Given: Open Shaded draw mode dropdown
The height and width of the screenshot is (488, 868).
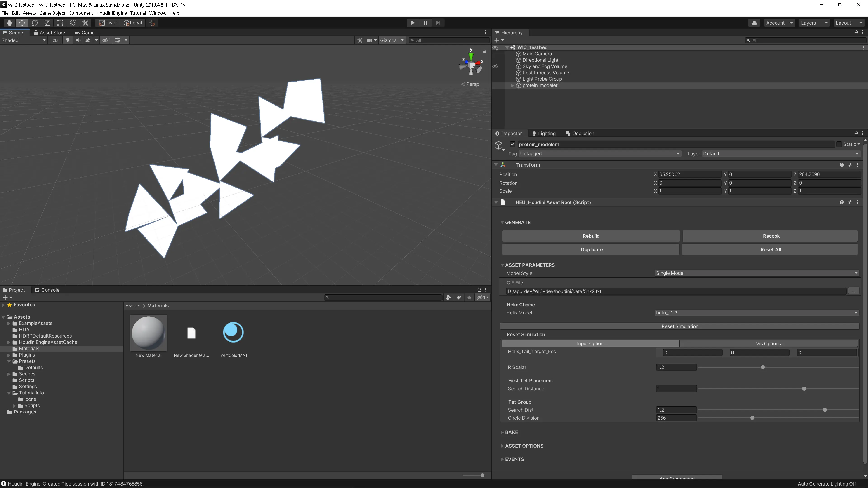Looking at the screenshot, I should [24, 40].
